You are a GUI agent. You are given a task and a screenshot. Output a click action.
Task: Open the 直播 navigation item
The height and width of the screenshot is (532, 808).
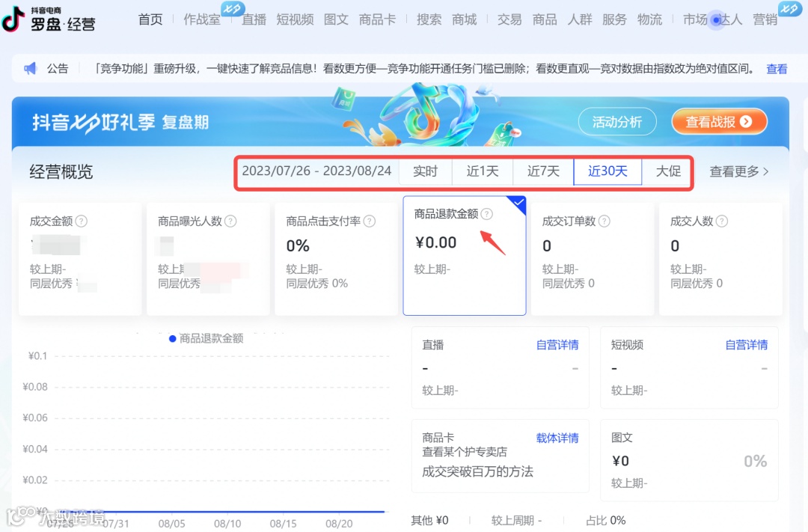(x=254, y=19)
